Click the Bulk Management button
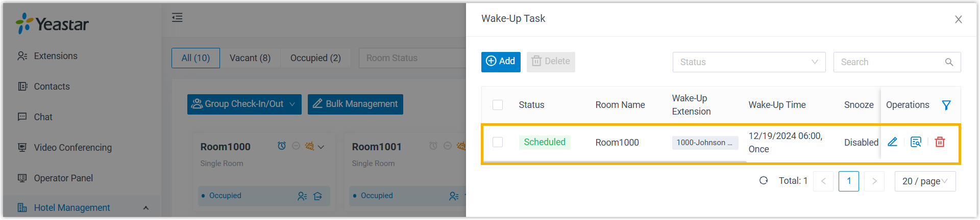 click(x=355, y=104)
